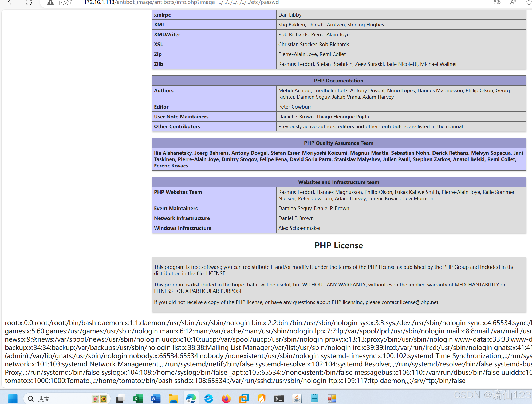This screenshot has height=404, width=532.
Task: Click taskbar search box
Action: 67,399
